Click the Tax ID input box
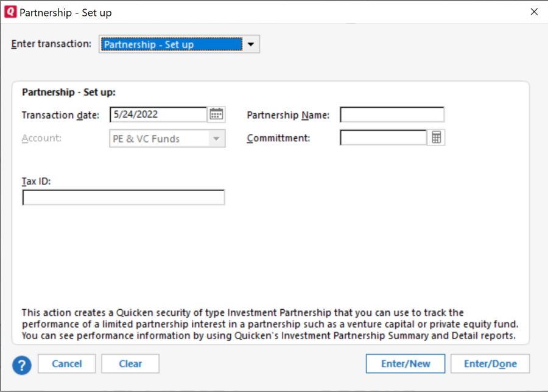Viewport: 548px width, 392px height. tap(124, 198)
